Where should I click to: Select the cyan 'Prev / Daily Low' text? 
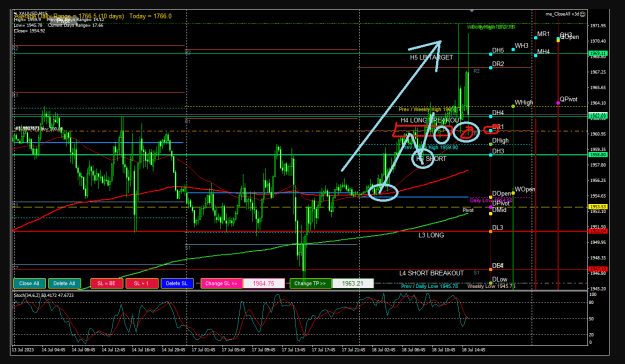coord(429,286)
